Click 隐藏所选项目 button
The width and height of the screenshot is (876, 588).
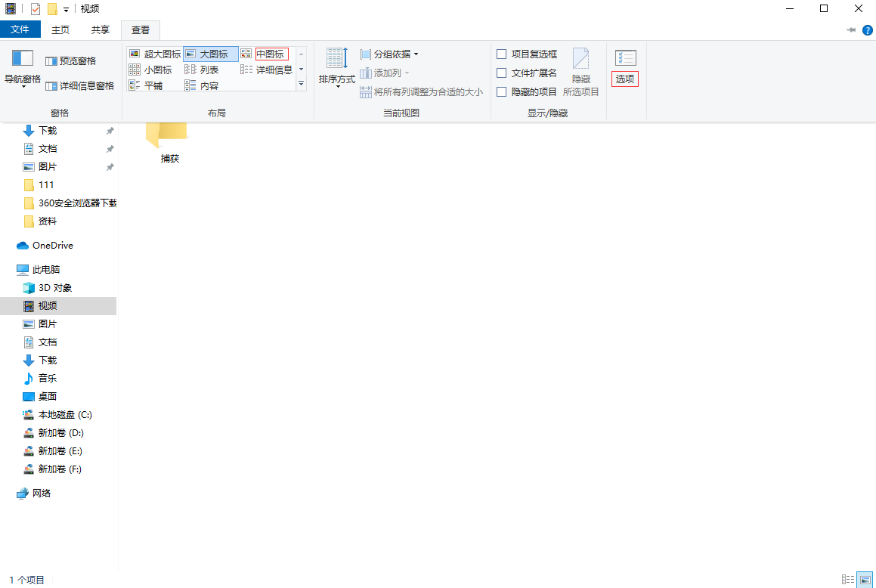pos(581,72)
